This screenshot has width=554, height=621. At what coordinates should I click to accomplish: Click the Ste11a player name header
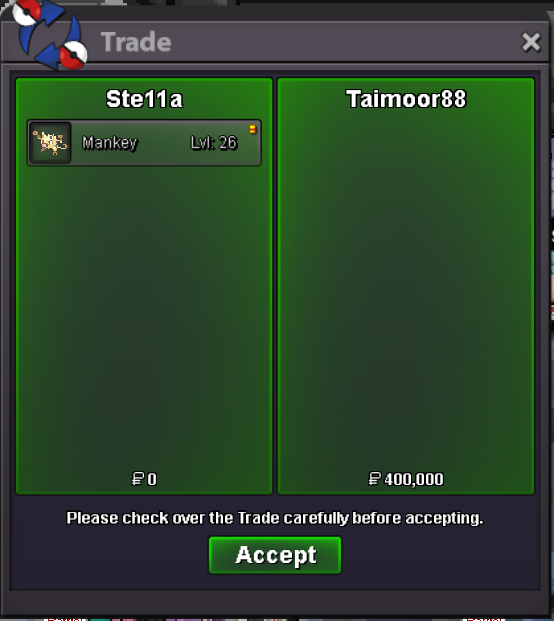point(144,99)
